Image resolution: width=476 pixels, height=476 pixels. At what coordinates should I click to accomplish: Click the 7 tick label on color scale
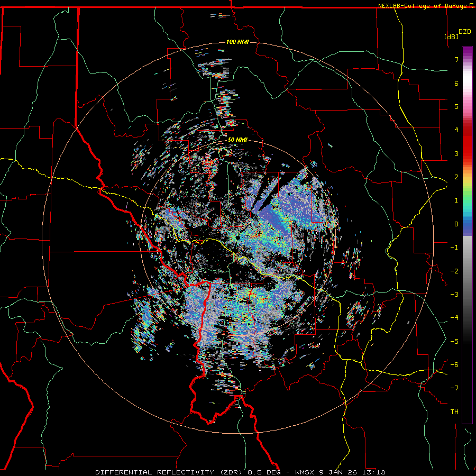pyautogui.click(x=456, y=59)
